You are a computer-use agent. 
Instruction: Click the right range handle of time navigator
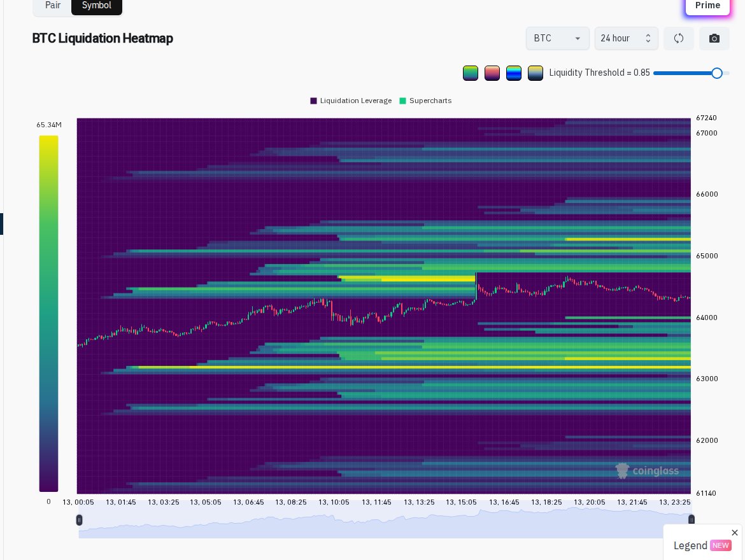(x=692, y=520)
